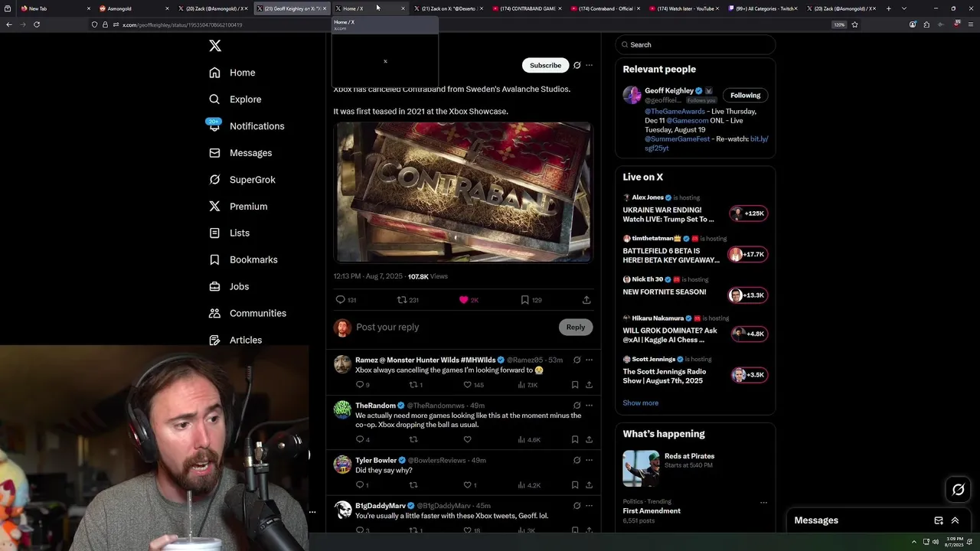The height and width of the screenshot is (551, 980).
Task: Open Home in the X sidebar
Action: click(232, 73)
